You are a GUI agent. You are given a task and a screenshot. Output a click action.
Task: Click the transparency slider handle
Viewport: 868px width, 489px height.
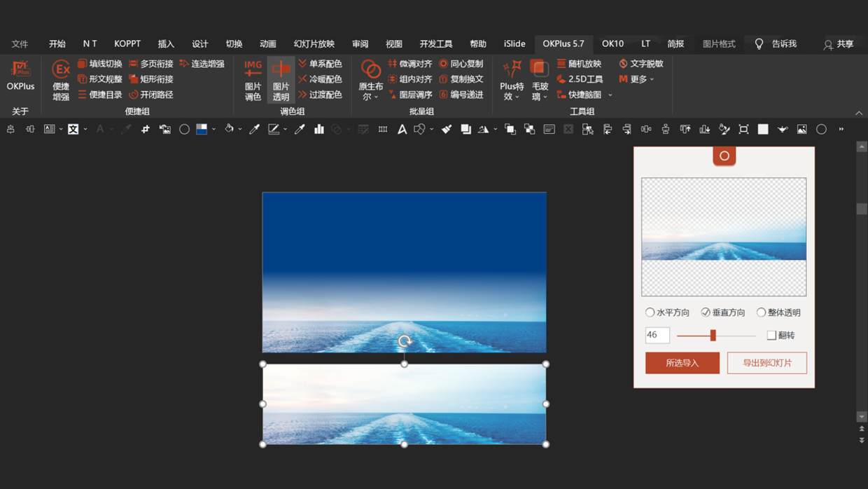[713, 336]
